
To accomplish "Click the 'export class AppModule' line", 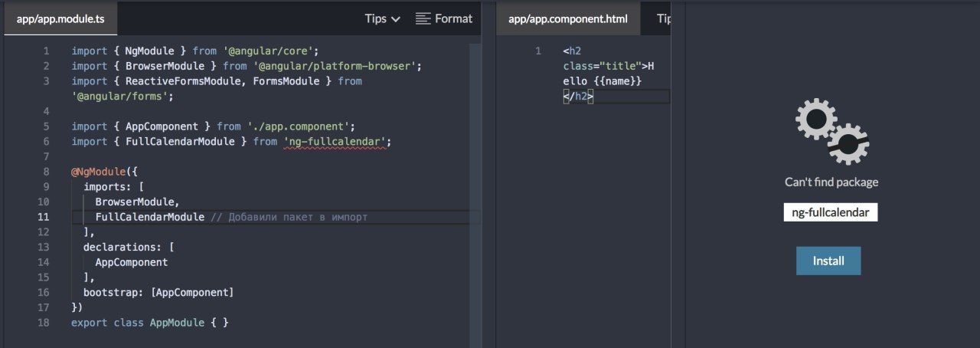I will click(x=150, y=323).
